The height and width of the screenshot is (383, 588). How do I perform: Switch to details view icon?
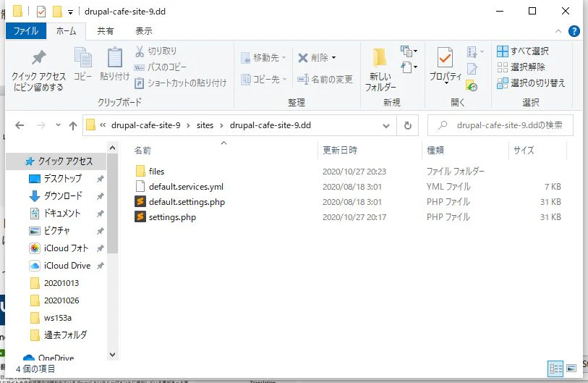(555, 369)
